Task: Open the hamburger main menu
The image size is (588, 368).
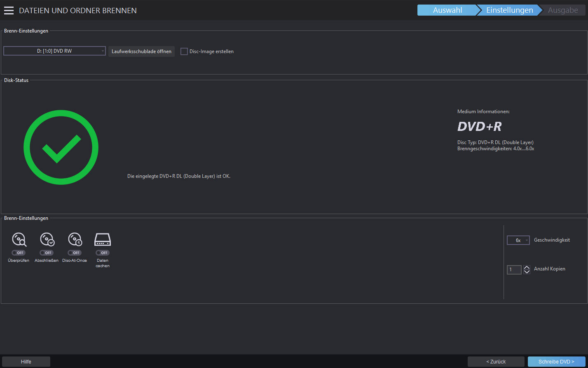Action: (9, 11)
